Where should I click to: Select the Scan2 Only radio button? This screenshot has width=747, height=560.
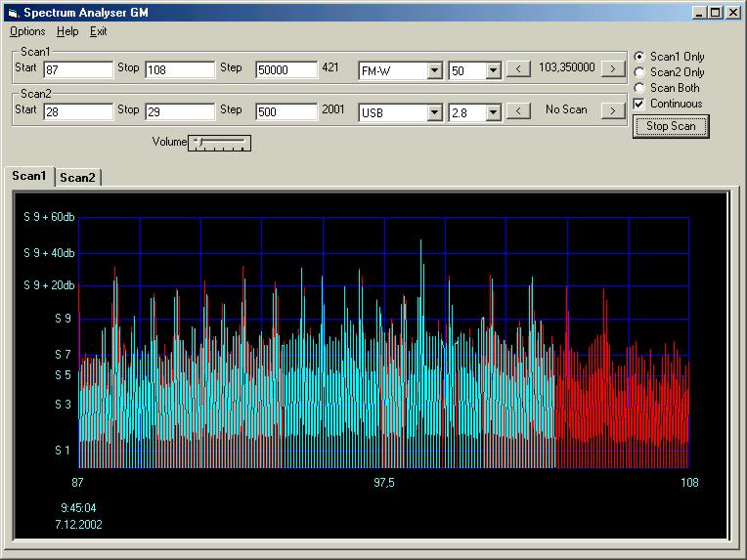pos(669,72)
